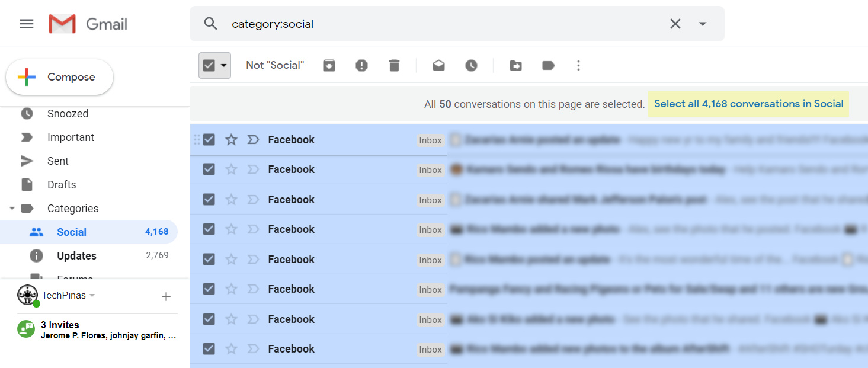Star the Ako Si Kiko added a new photo email

click(231, 319)
